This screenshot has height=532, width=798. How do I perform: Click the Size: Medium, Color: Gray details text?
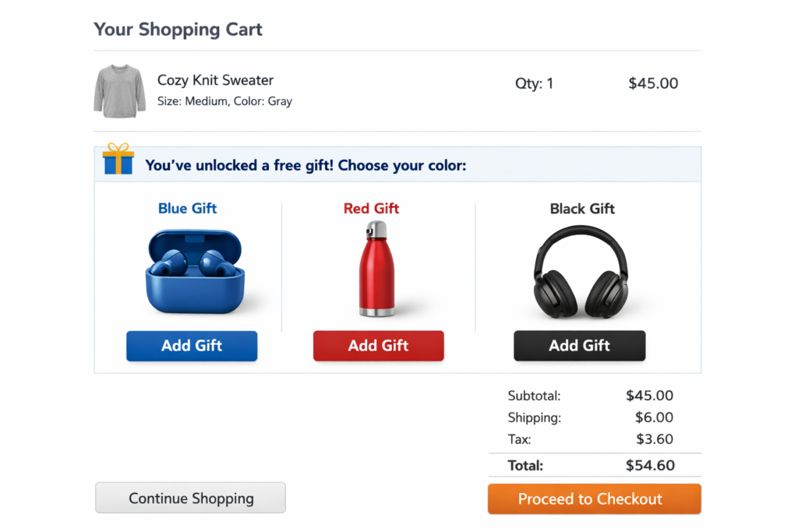point(224,101)
